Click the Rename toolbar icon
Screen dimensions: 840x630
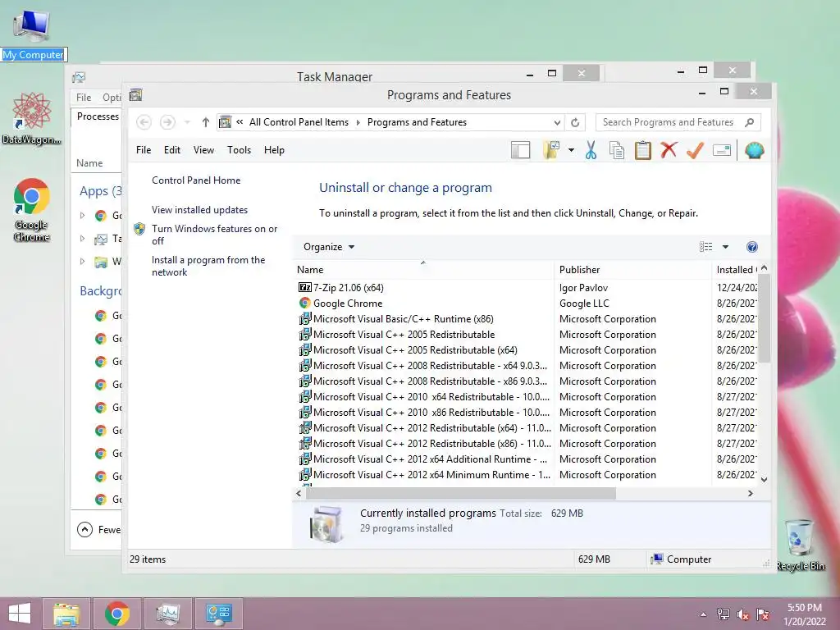tap(722, 151)
